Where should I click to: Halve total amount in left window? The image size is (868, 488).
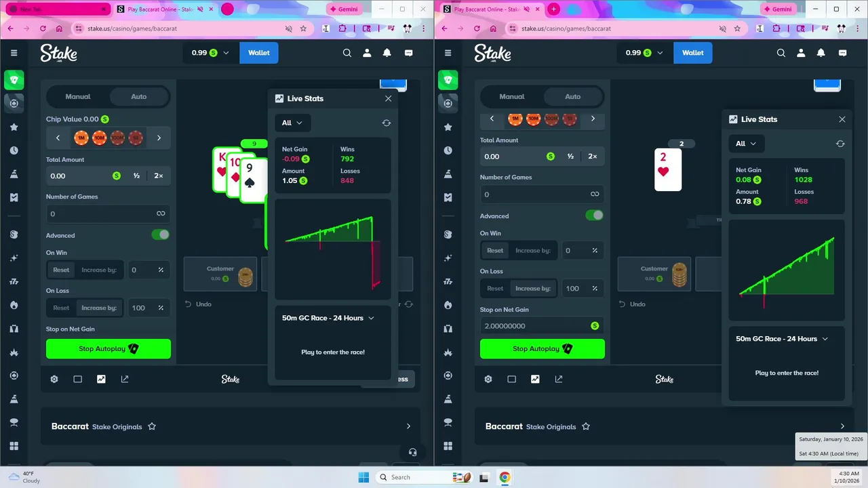137,176
